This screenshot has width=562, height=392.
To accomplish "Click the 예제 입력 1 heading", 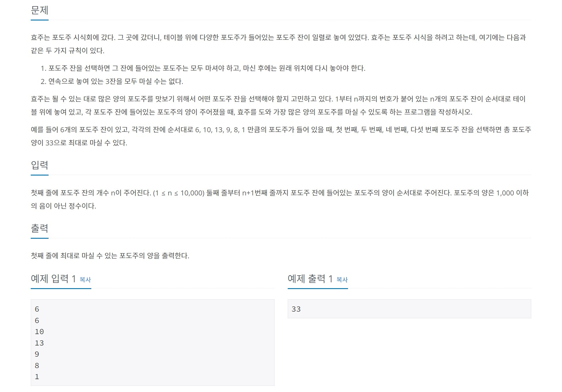I will tap(53, 279).
